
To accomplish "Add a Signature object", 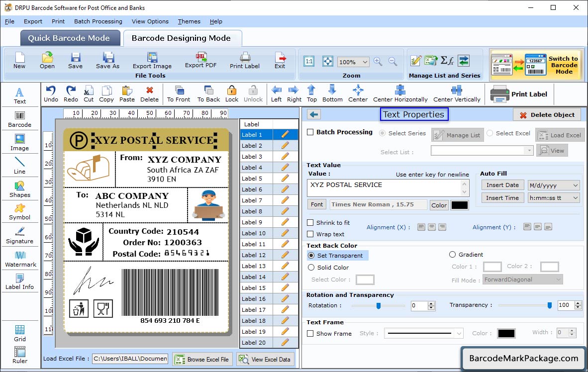I will 19,236.
